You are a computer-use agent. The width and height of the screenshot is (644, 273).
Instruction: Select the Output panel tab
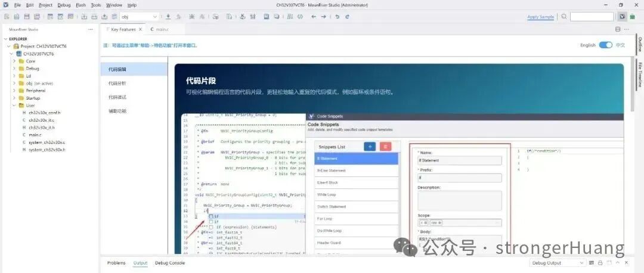point(140,263)
